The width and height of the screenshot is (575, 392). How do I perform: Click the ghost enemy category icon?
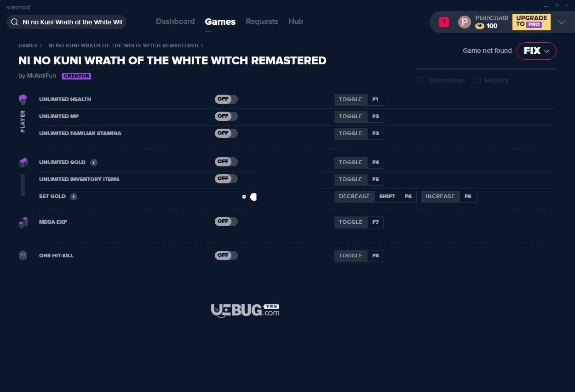(23, 256)
